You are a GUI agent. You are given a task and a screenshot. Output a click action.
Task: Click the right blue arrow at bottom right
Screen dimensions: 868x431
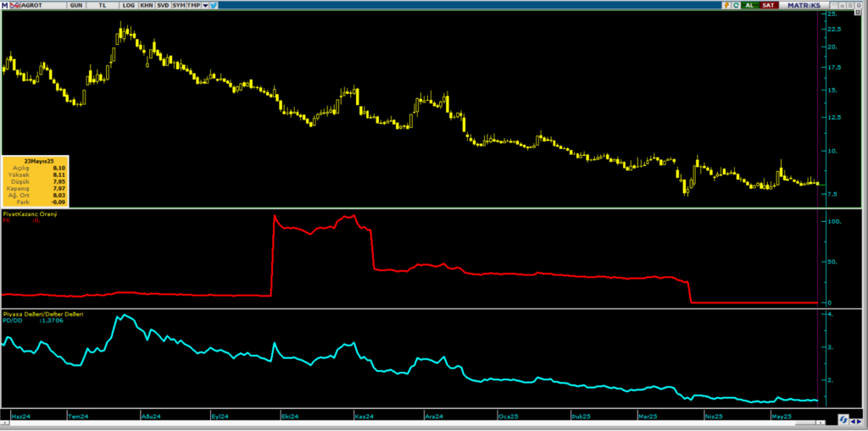pos(860,422)
